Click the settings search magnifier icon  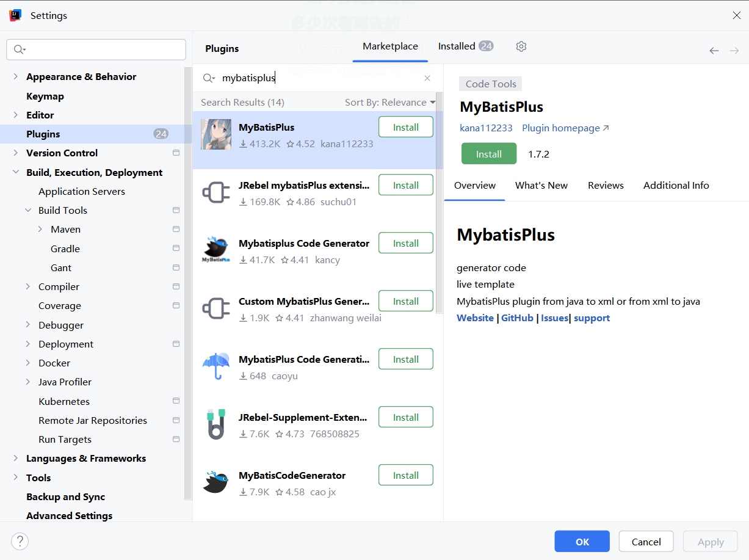point(20,49)
